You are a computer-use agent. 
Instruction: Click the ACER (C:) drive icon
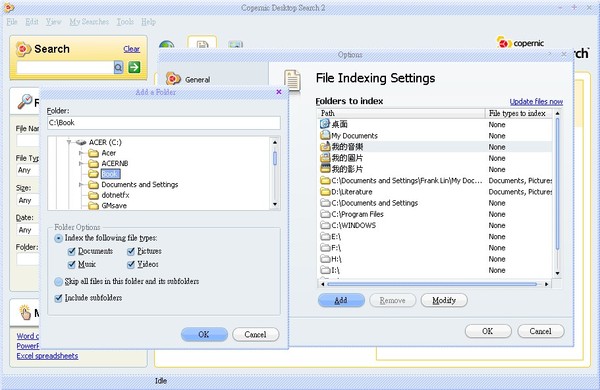point(81,142)
